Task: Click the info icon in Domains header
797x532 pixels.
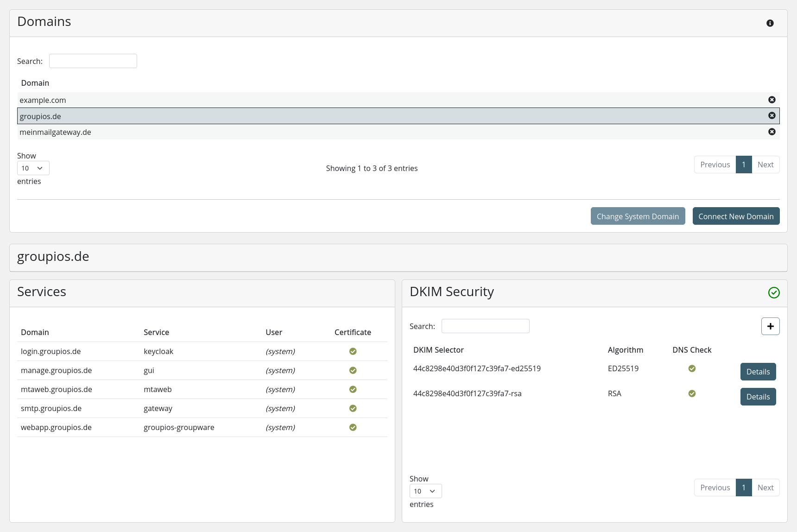Action: pyautogui.click(x=770, y=23)
